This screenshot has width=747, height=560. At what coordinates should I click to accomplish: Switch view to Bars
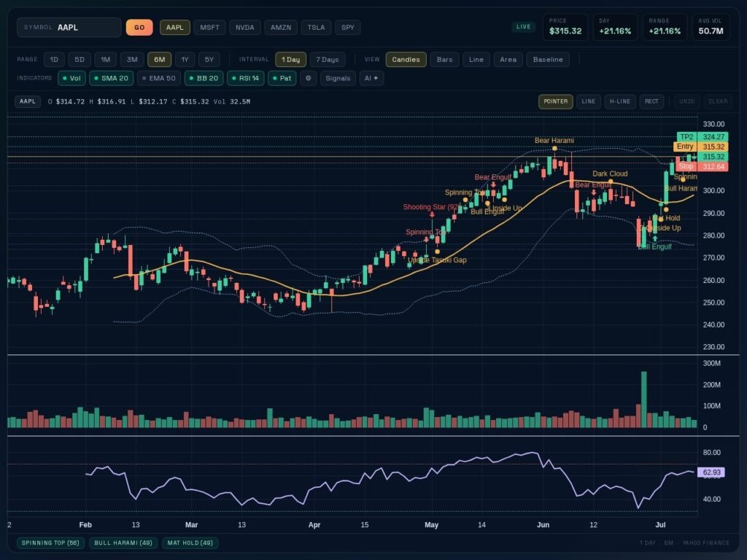(444, 60)
